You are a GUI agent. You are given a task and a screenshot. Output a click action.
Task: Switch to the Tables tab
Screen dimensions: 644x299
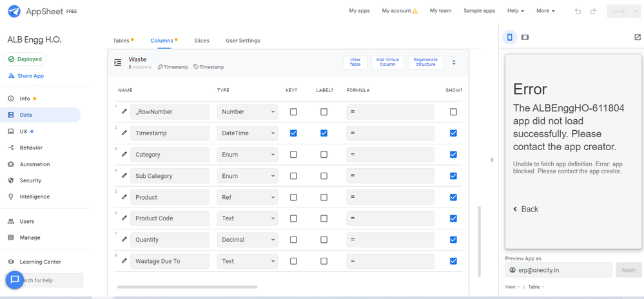click(121, 41)
